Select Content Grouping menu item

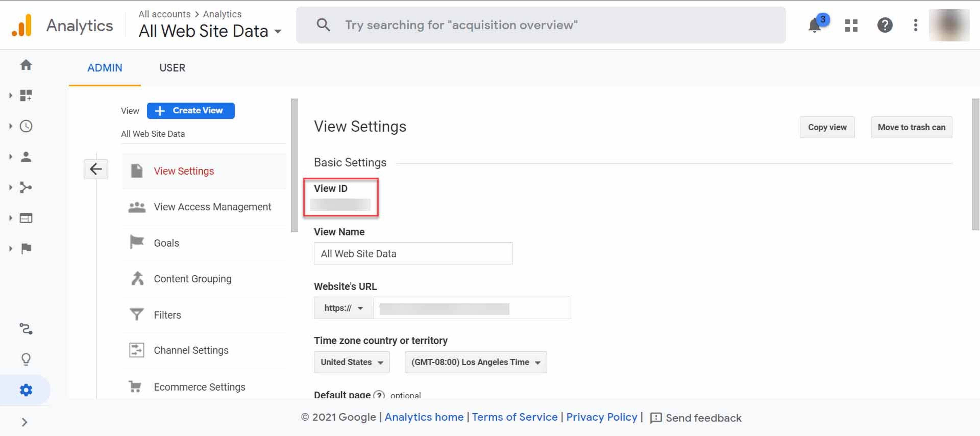tap(204, 279)
